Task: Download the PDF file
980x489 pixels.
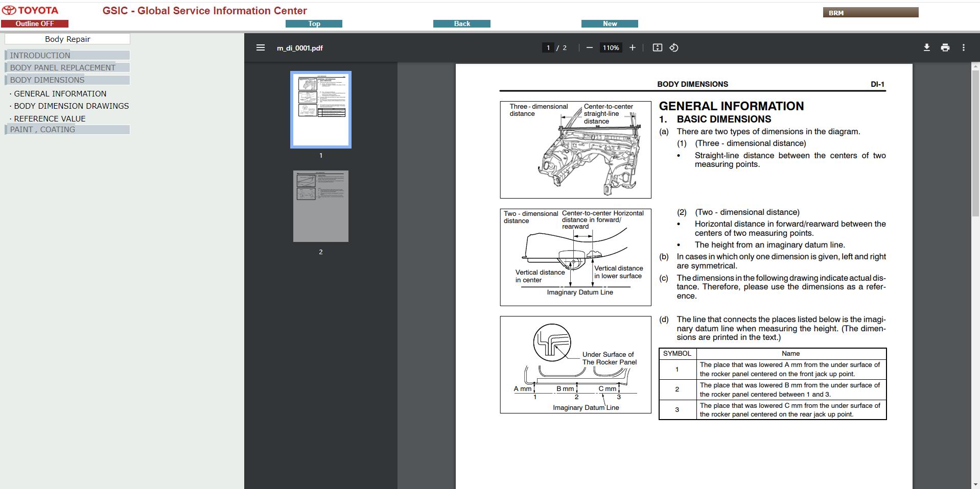Action: point(926,47)
